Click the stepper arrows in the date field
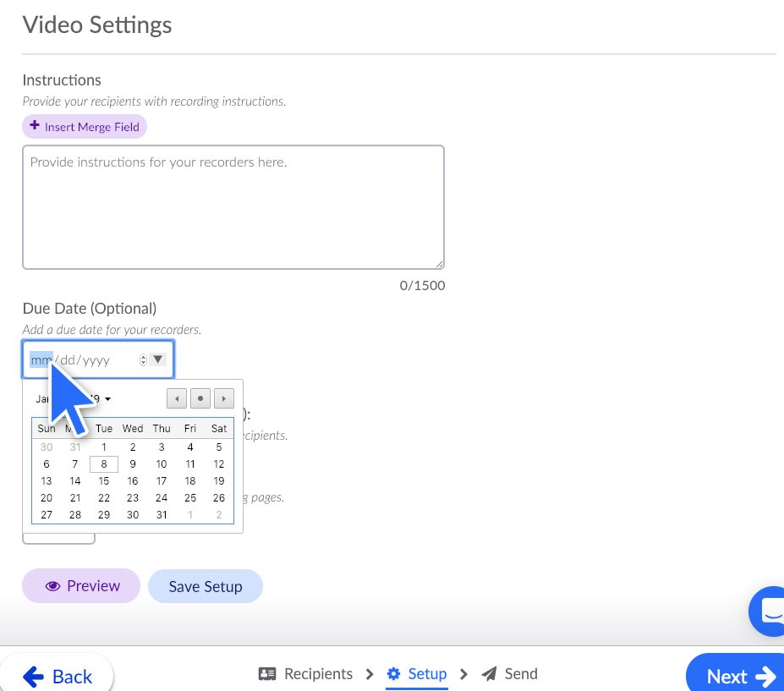 pos(142,359)
